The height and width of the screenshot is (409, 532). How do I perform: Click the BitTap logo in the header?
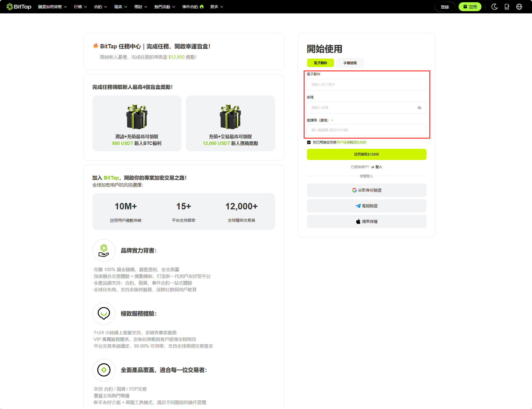point(19,7)
